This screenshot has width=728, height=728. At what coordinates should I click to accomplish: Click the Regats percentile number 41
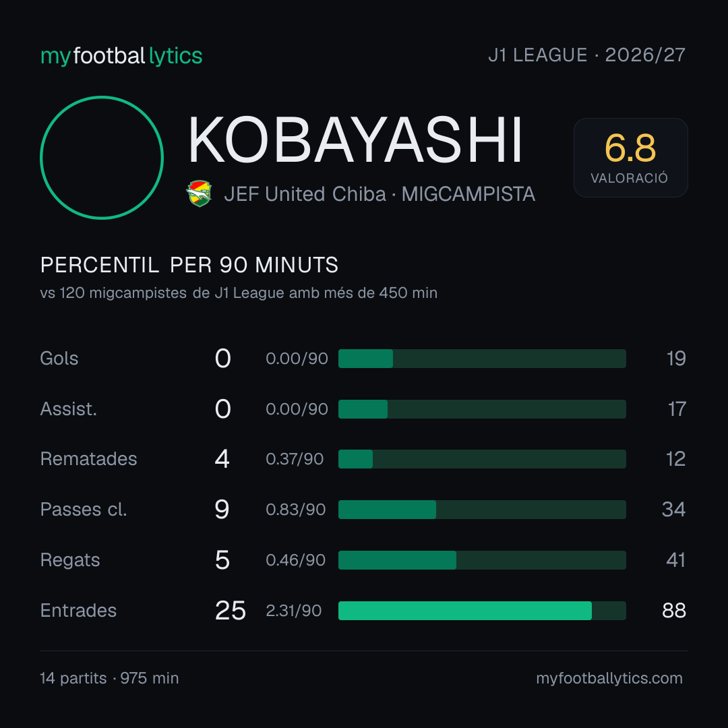click(x=675, y=560)
